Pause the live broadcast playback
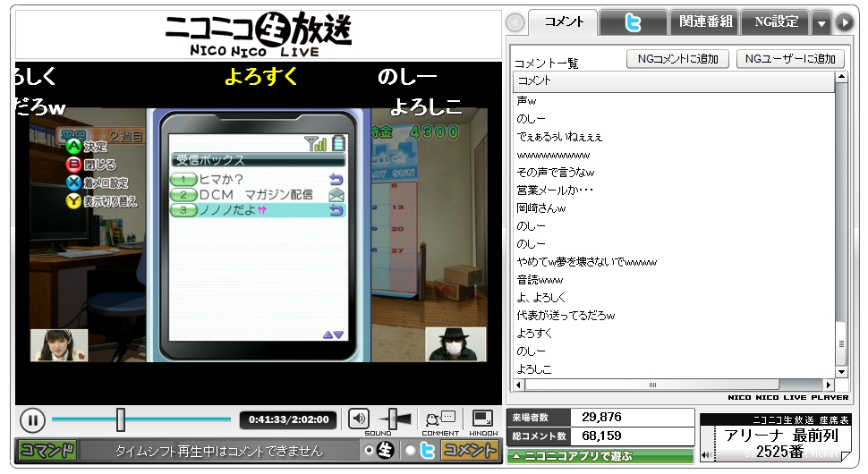The width and height of the screenshot is (868, 474). pyautogui.click(x=31, y=419)
